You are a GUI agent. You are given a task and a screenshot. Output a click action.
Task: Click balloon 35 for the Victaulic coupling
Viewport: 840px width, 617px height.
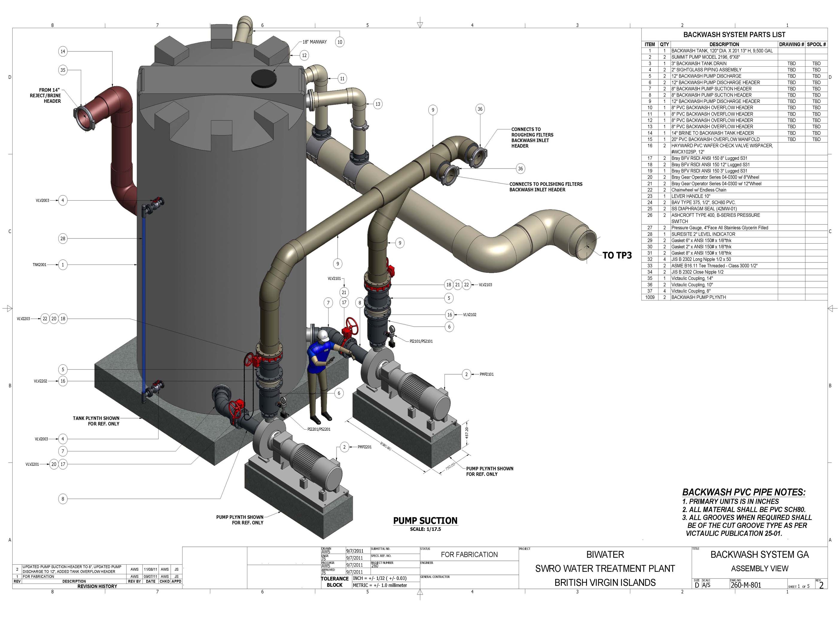(63, 70)
